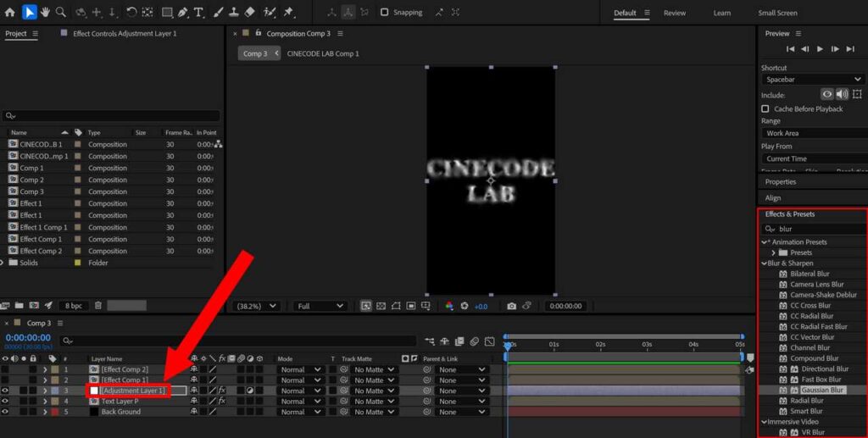Viewport: 868px width, 438px height.
Task: Open the CINECODE LAB Comp 1 breadcrumb
Action: (x=323, y=53)
